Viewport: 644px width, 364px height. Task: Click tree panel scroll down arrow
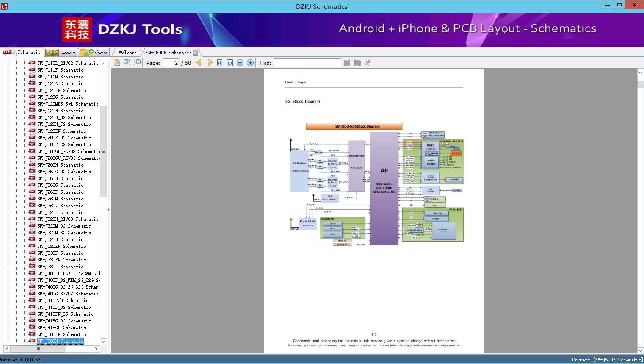click(103, 342)
